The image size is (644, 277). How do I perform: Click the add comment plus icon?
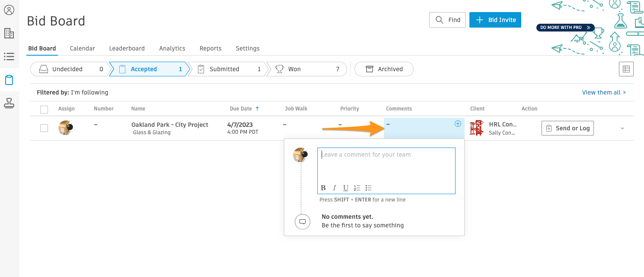458,124
